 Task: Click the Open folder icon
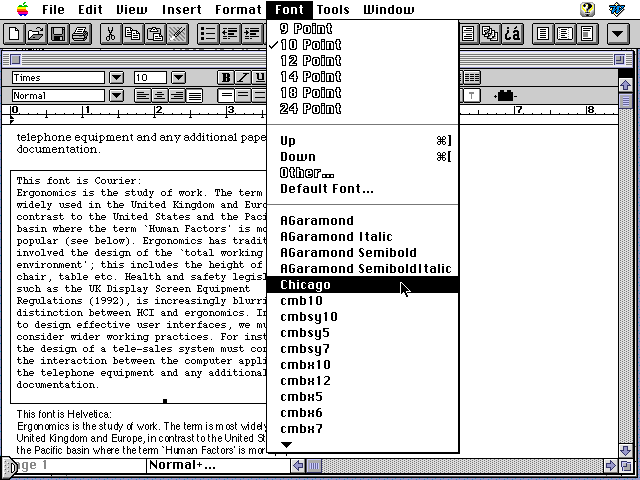coord(36,33)
